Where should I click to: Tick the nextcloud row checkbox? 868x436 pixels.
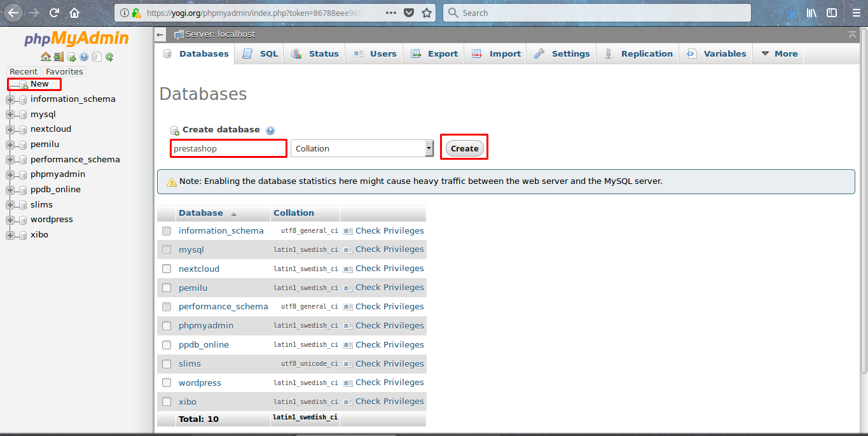167,269
